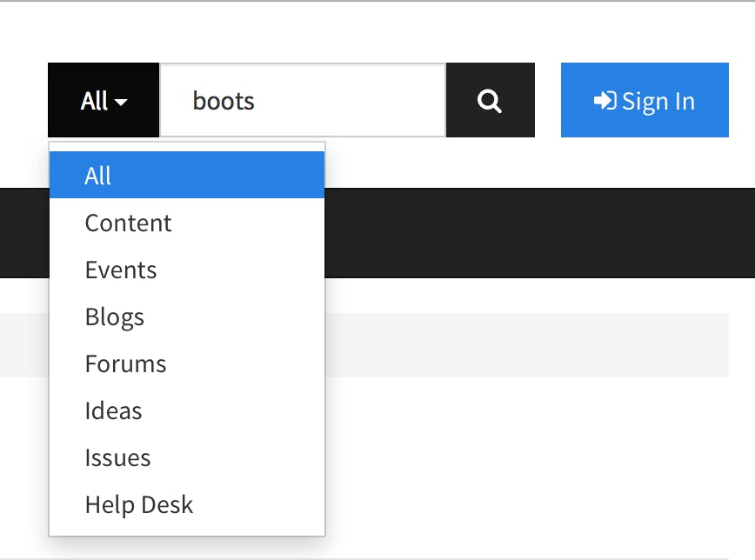The width and height of the screenshot is (755, 560).
Task: Pick Blogs from the search filter list
Action: pos(115,317)
